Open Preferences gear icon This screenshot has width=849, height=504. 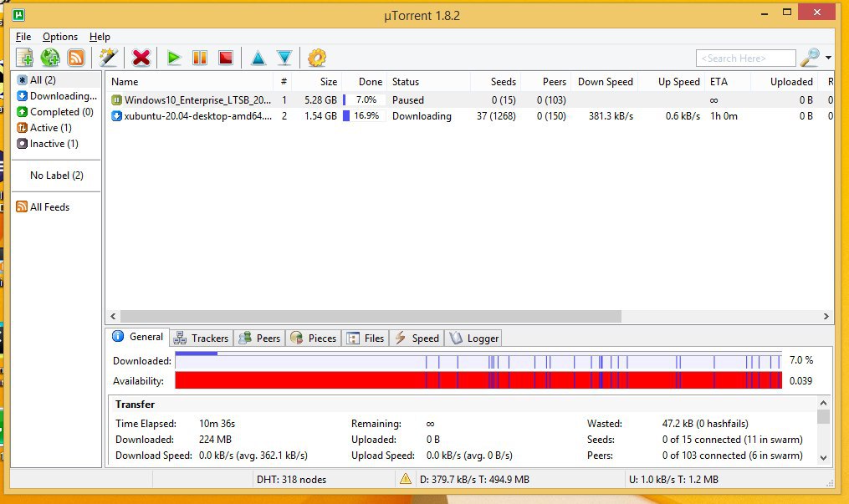coord(317,58)
